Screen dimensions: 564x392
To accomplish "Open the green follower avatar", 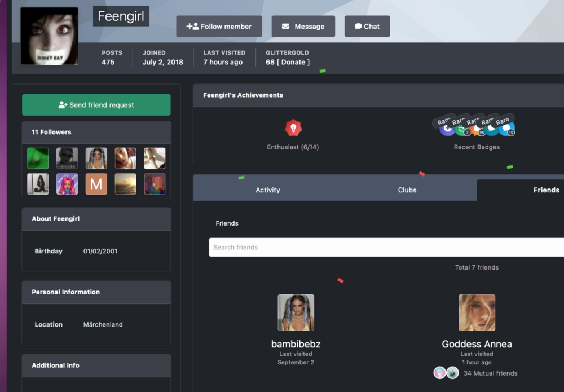I will click(x=38, y=158).
